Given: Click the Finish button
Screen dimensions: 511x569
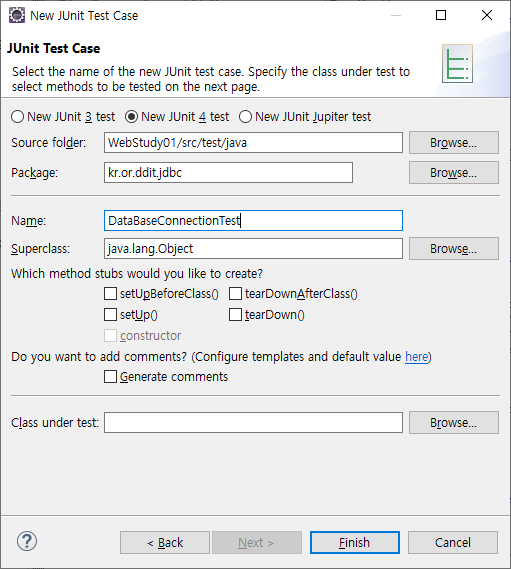Looking at the screenshot, I should click(355, 543).
